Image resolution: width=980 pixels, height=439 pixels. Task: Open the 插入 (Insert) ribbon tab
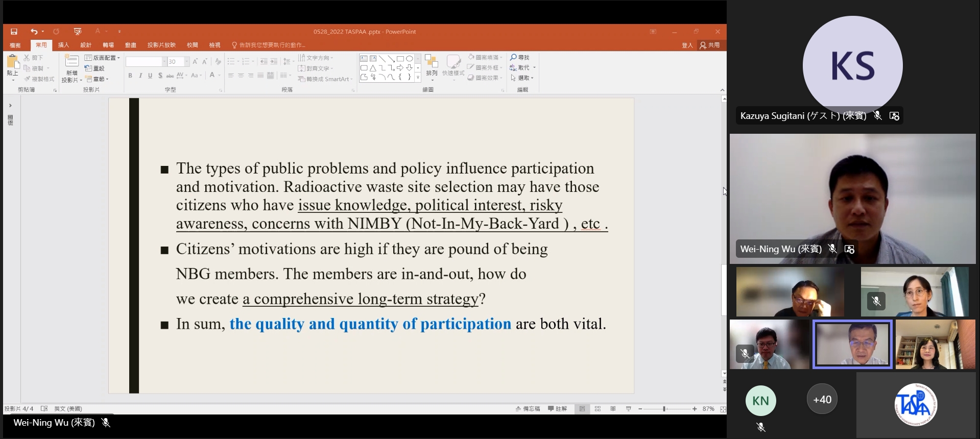(x=63, y=45)
